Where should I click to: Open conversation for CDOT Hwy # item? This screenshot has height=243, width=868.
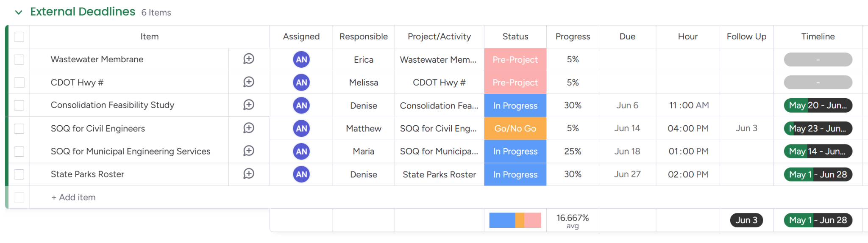click(x=249, y=82)
